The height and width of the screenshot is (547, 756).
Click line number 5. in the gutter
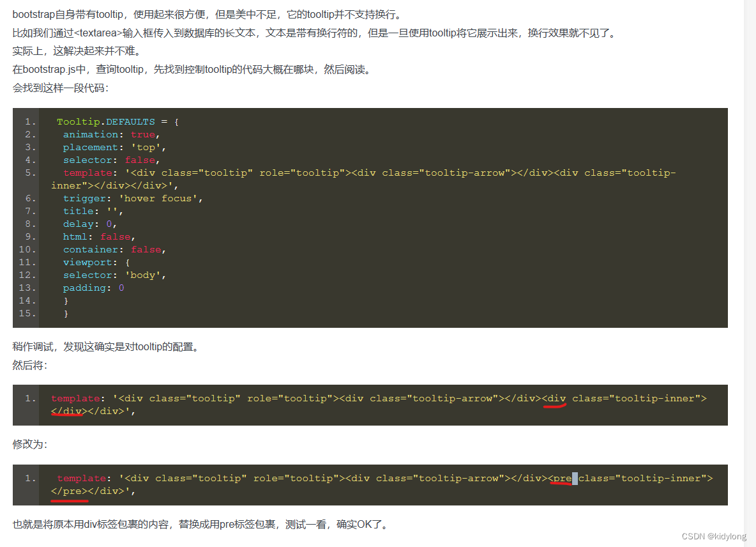coord(31,173)
